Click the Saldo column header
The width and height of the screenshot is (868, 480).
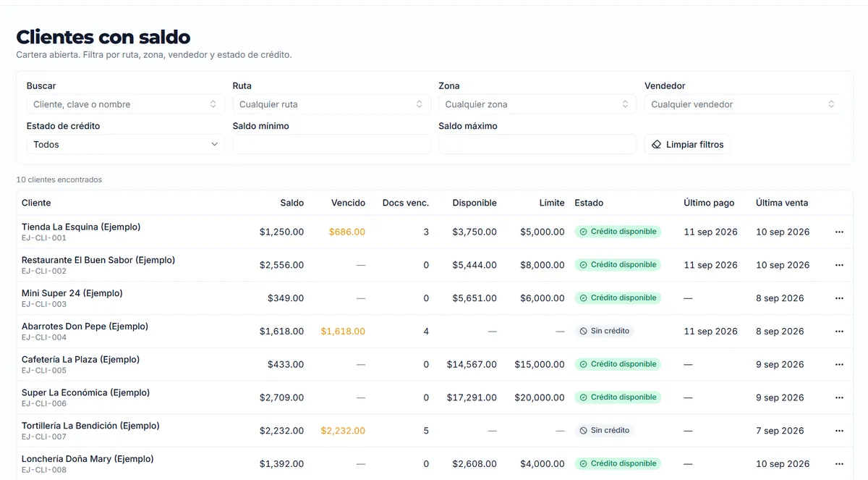(292, 203)
